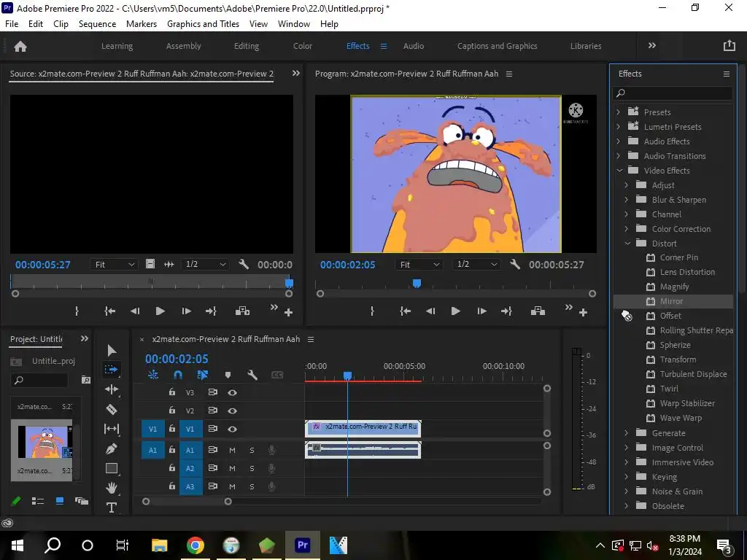Mute track A1
The image size is (747, 560).
click(232, 450)
